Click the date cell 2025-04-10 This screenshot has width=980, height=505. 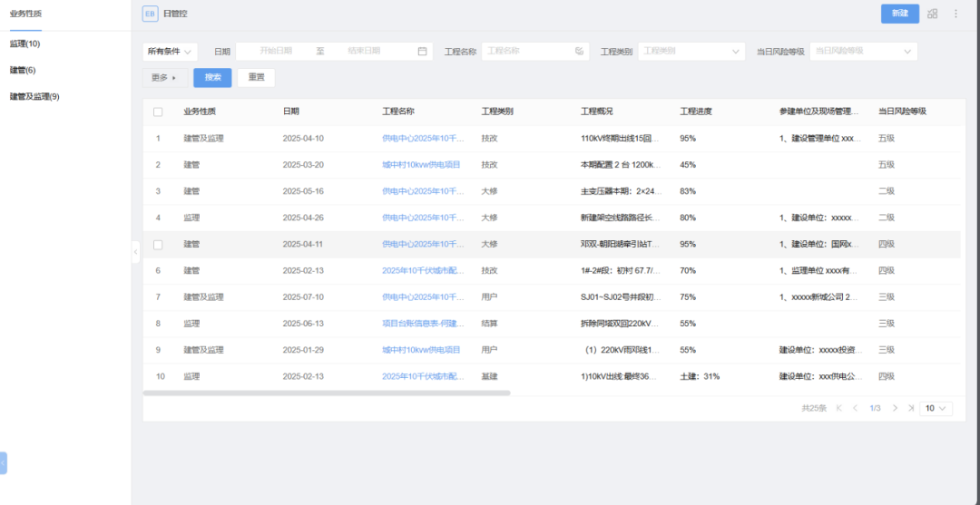tap(303, 139)
